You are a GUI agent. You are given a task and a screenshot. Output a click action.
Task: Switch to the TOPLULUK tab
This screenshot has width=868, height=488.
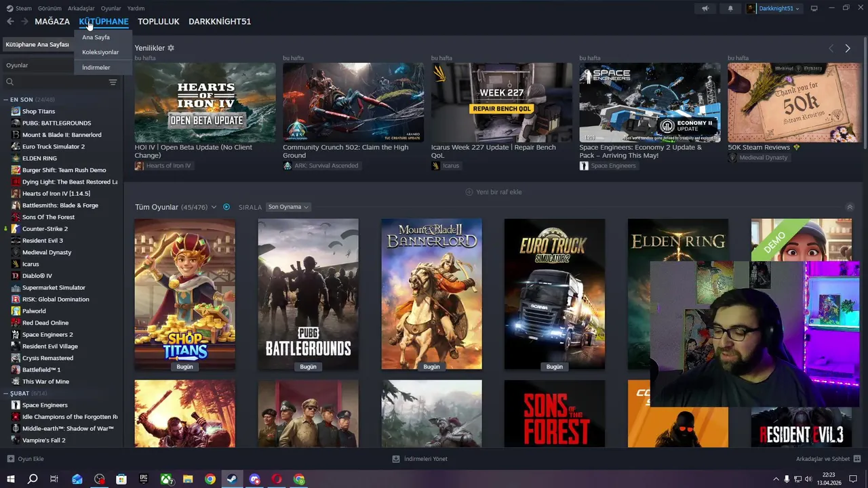(159, 22)
